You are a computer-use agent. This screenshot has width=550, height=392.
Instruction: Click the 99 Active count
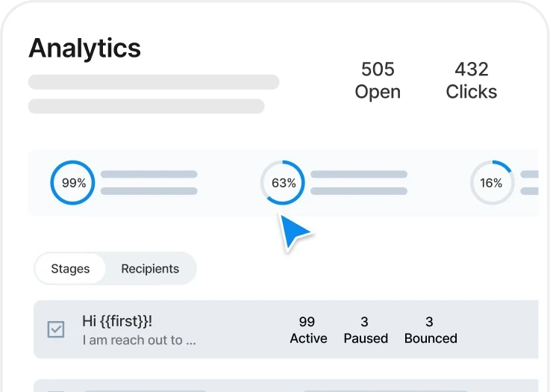[x=307, y=330]
